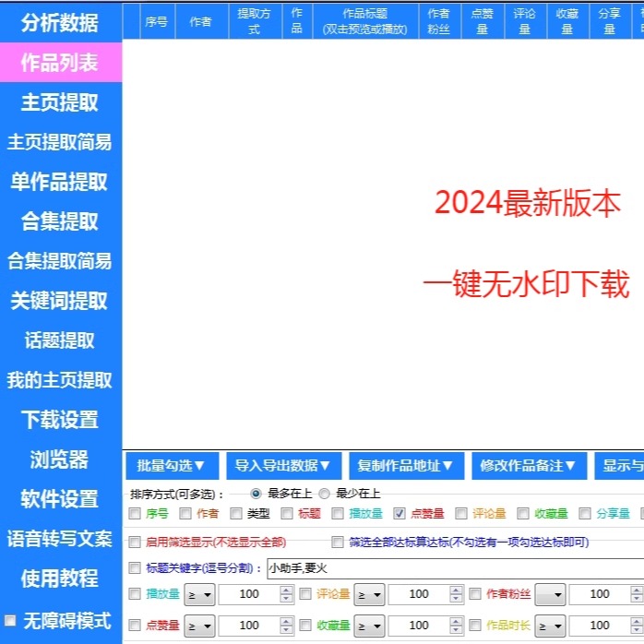
Task: Open the 分析数据 sidebar section
Action: click(x=60, y=22)
